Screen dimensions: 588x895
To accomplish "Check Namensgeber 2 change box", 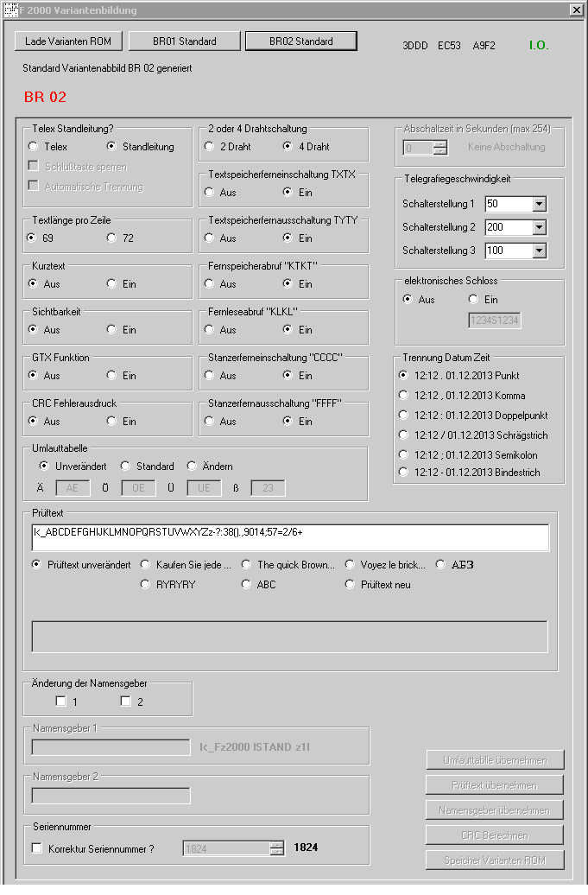I will tap(126, 701).
